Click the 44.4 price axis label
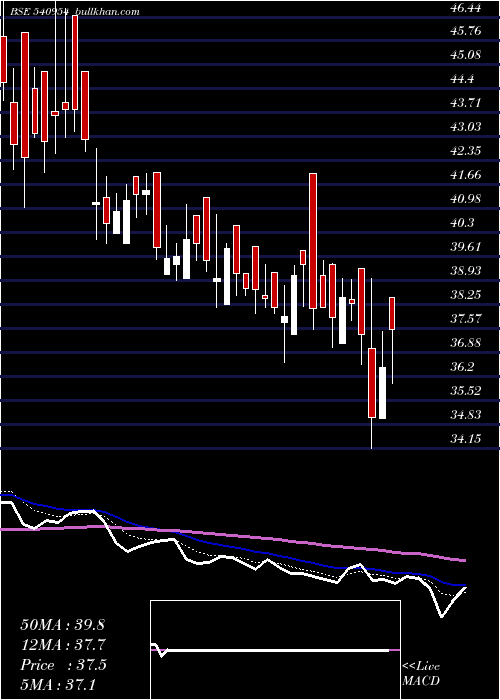Screen dimensions: 500x700 pos(462,79)
